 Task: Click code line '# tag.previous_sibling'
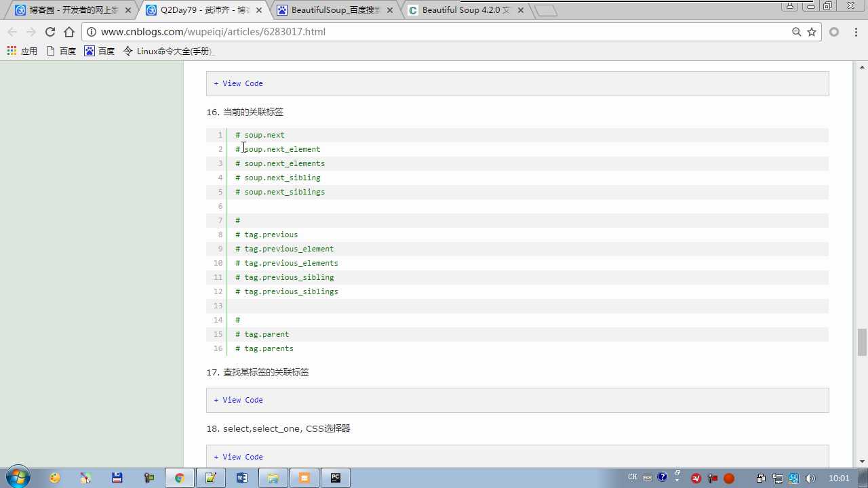click(x=285, y=277)
